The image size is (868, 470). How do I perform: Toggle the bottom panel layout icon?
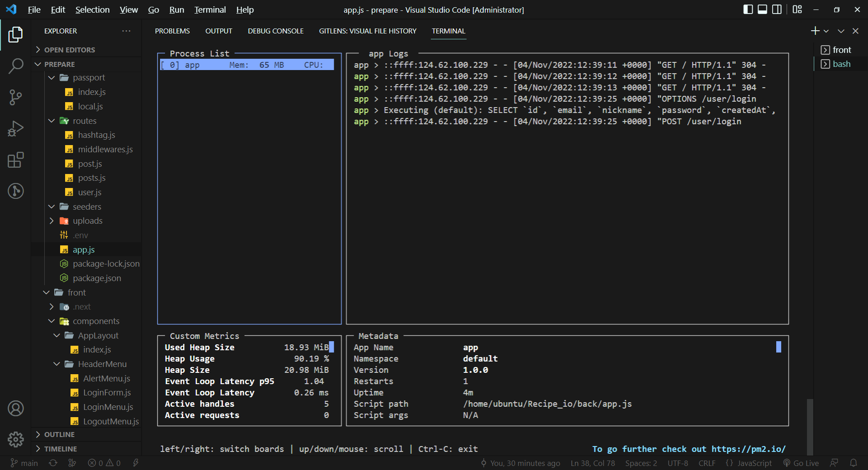click(763, 9)
